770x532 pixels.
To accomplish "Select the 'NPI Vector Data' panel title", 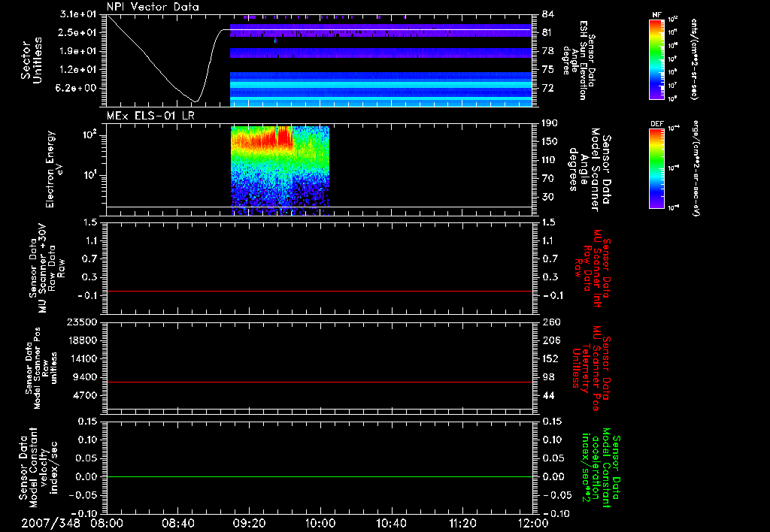I will coord(153,7).
